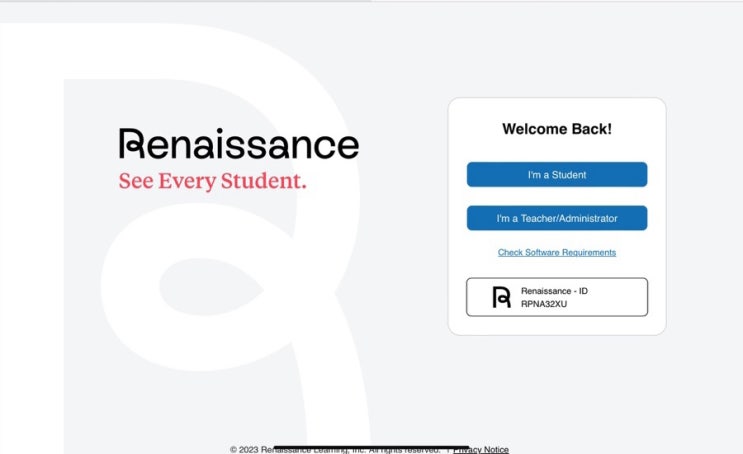Open the Privacy Notice link
743x454 pixels.
pyautogui.click(x=481, y=449)
